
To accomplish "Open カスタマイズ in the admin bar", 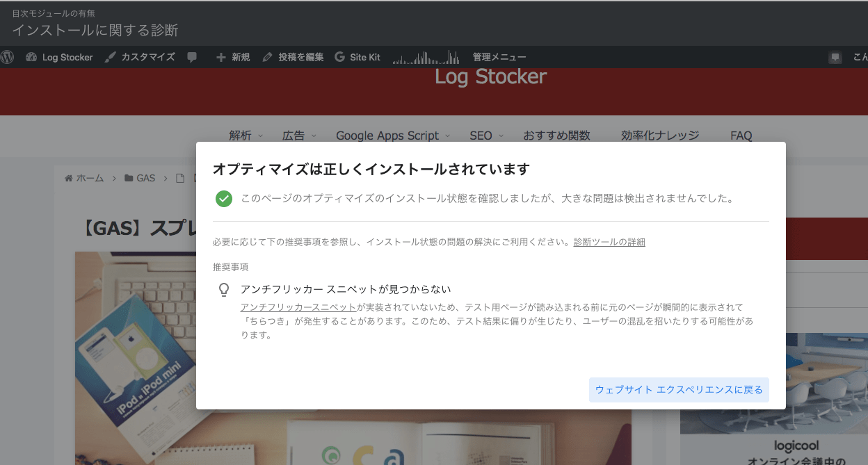I will 140,57.
